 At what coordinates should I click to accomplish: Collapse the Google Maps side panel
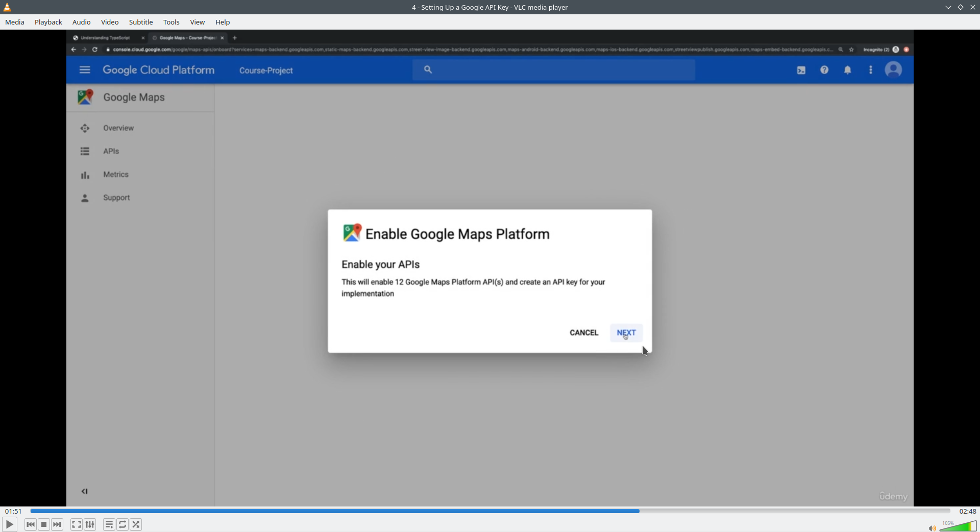click(x=85, y=492)
